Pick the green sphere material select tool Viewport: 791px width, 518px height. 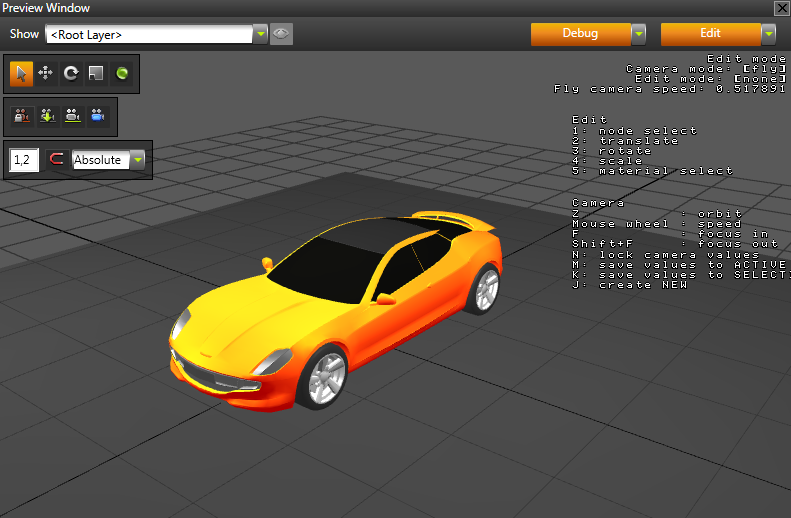click(122, 73)
